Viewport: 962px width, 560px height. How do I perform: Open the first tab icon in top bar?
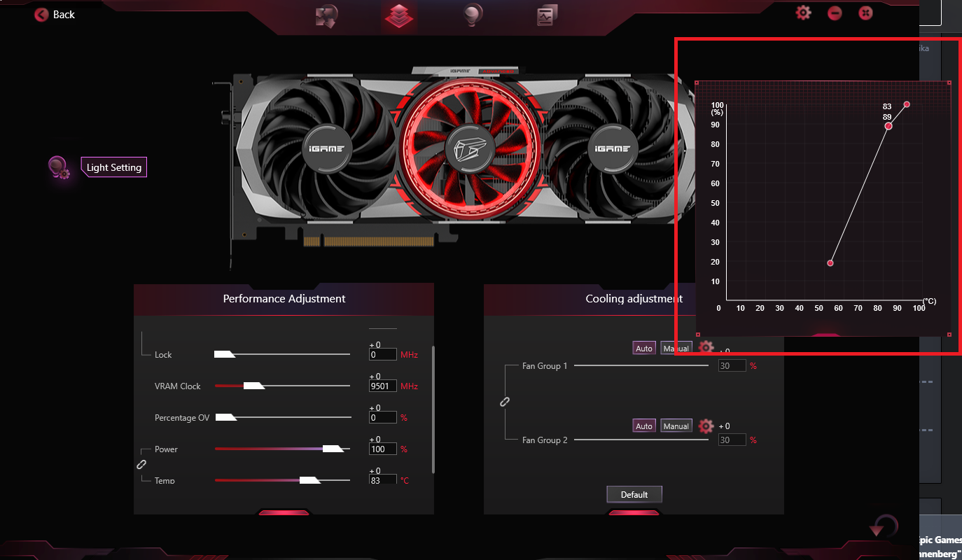327,15
